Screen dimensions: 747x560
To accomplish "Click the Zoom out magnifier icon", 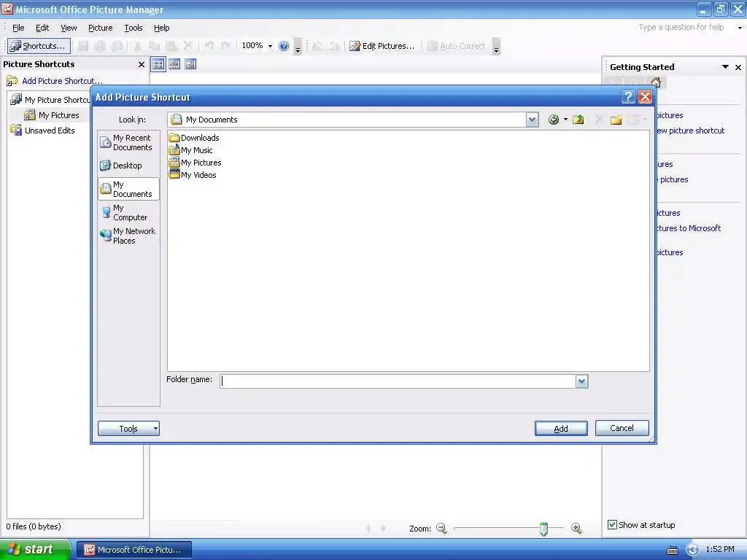I will (441, 528).
